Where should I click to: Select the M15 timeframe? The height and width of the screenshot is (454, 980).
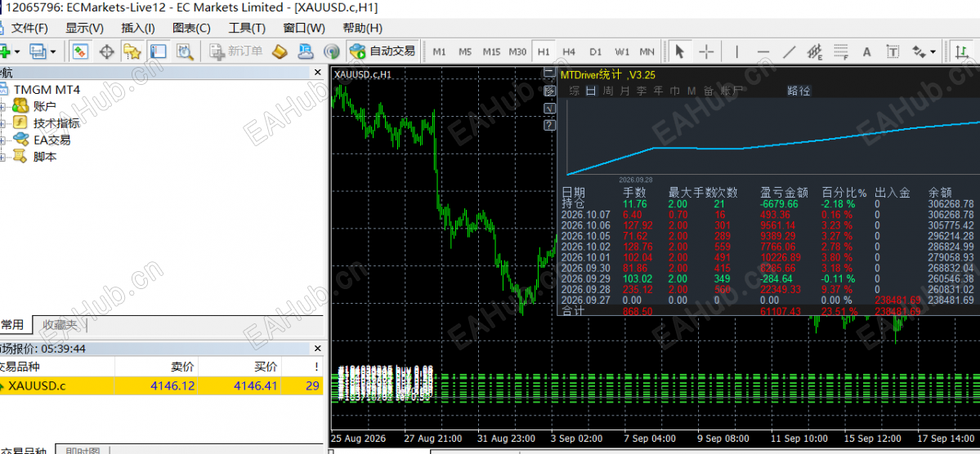click(491, 51)
